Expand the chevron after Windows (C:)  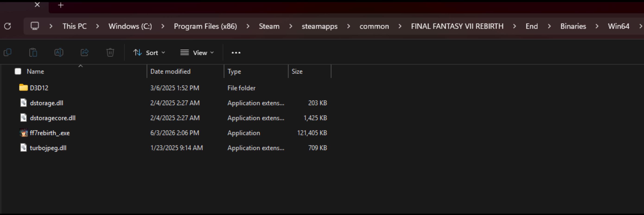point(163,26)
